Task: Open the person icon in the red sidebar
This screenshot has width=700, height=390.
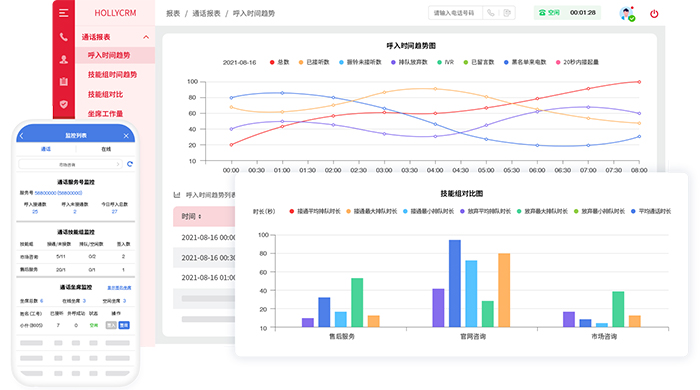Action: point(63,59)
